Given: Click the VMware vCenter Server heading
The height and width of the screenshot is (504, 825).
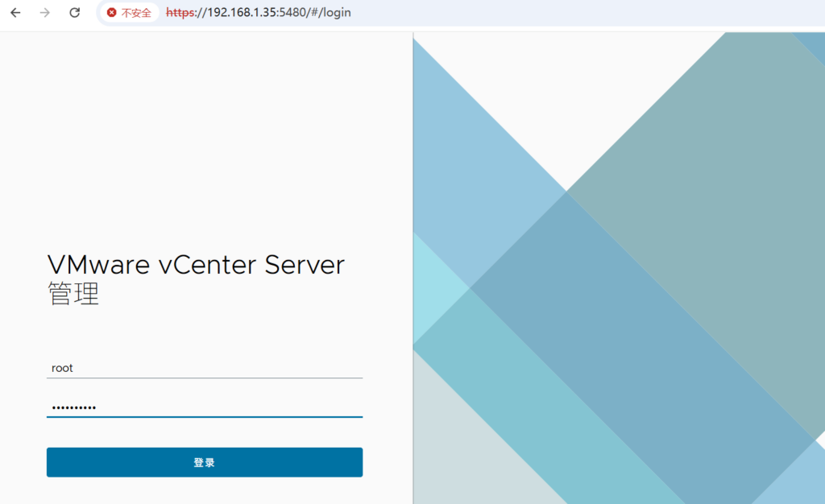Looking at the screenshot, I should pyautogui.click(x=197, y=264).
